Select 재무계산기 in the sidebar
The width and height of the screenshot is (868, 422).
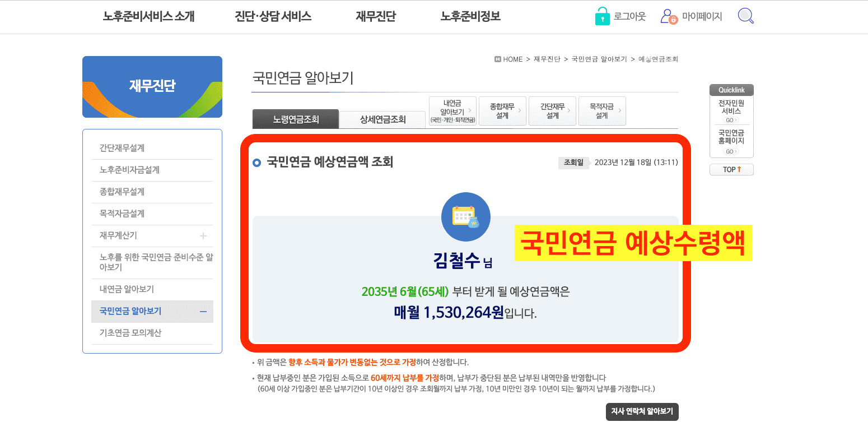(152, 235)
